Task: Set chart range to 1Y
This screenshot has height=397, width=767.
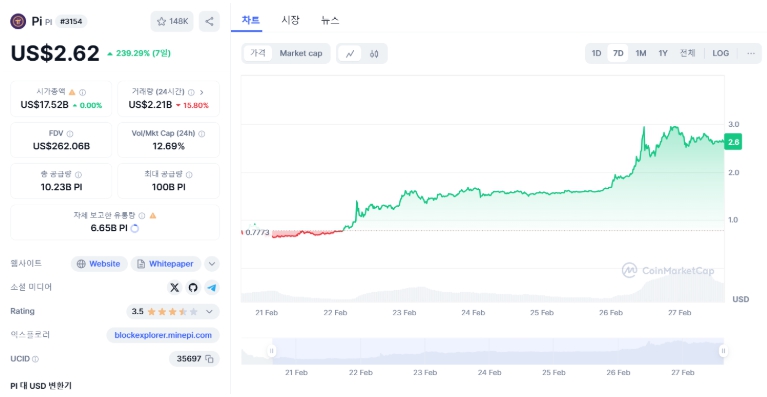Action: [663, 53]
